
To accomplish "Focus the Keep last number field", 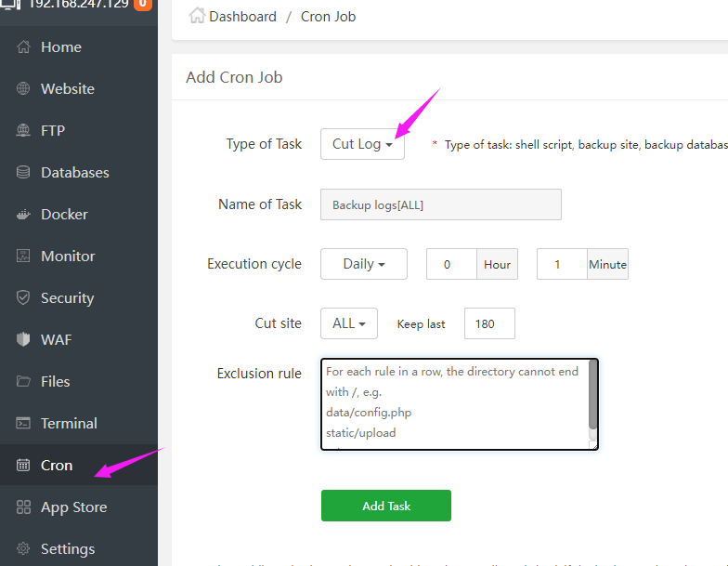I will pos(489,323).
